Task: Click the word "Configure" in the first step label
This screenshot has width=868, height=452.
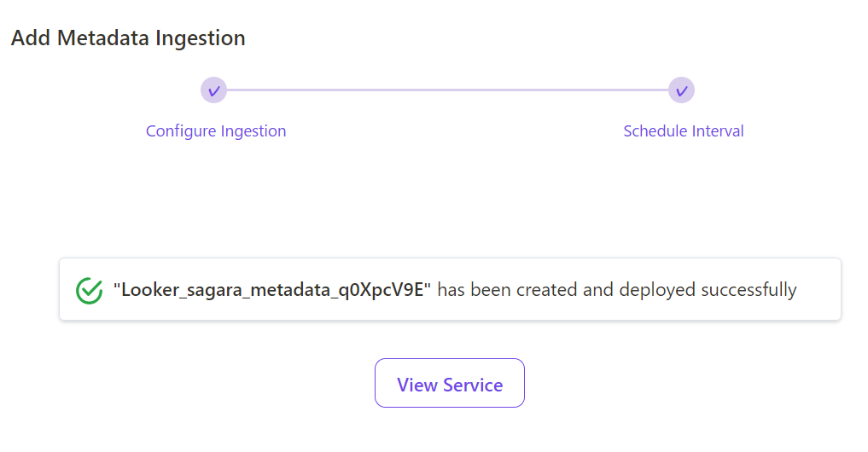Action: pos(181,131)
